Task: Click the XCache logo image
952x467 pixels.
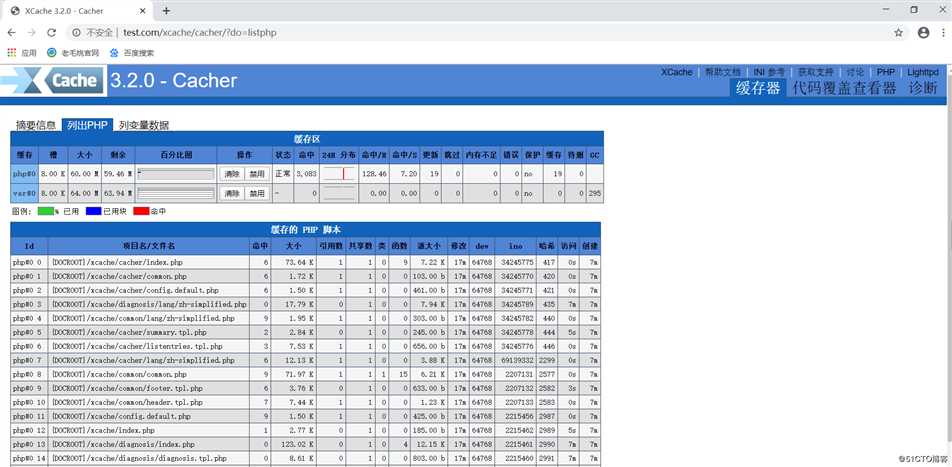Action: pos(52,80)
